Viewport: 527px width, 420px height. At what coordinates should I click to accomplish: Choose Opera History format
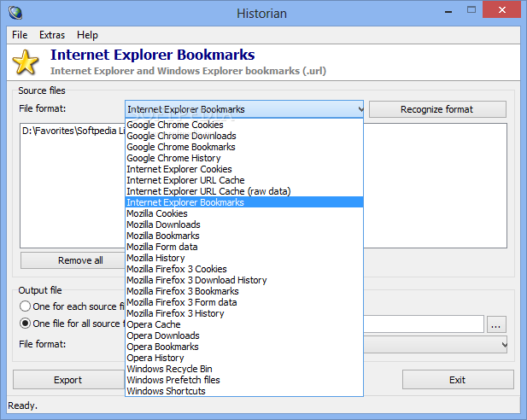244,358
